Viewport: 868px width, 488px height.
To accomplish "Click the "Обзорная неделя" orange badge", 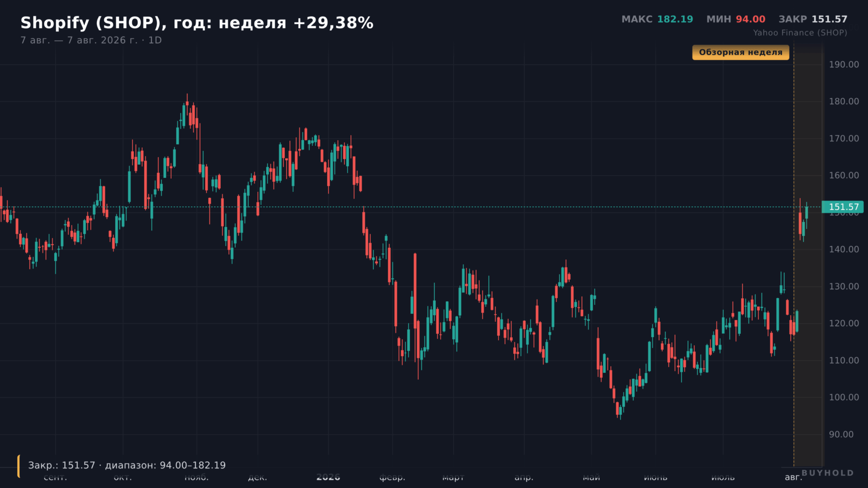I will (x=740, y=53).
